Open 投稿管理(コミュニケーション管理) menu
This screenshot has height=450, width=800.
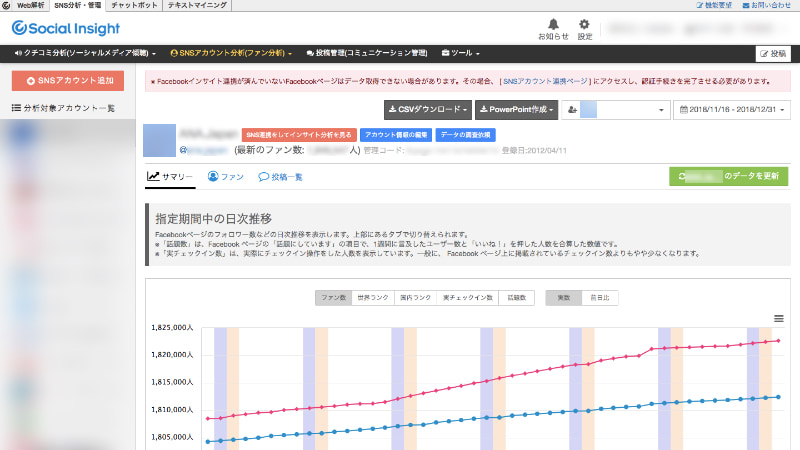[367, 53]
